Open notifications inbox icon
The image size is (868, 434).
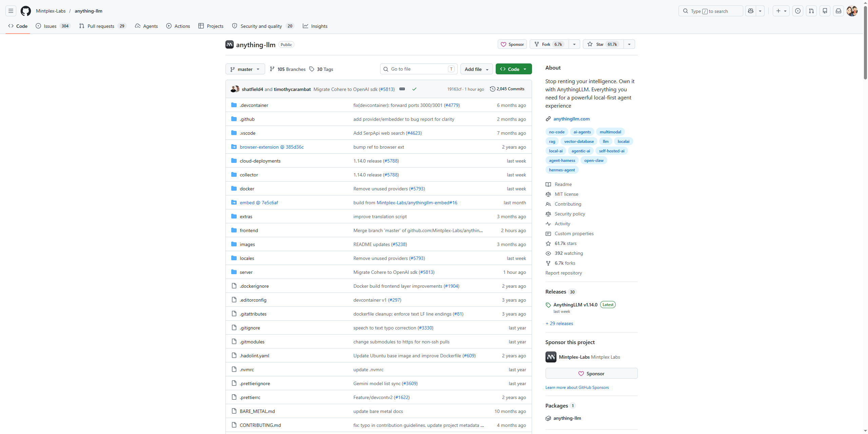click(x=839, y=11)
